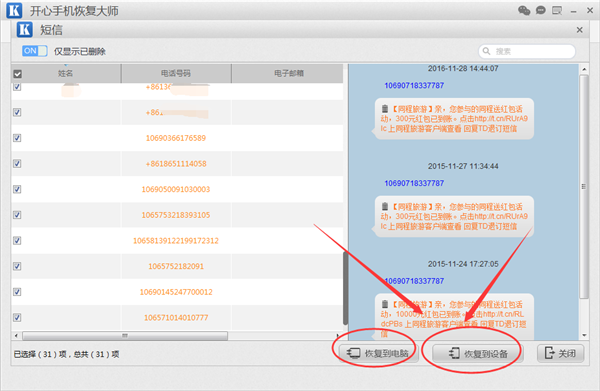Click message panel scrollbar up arrow
The width and height of the screenshot is (600, 391).
tap(584, 69)
